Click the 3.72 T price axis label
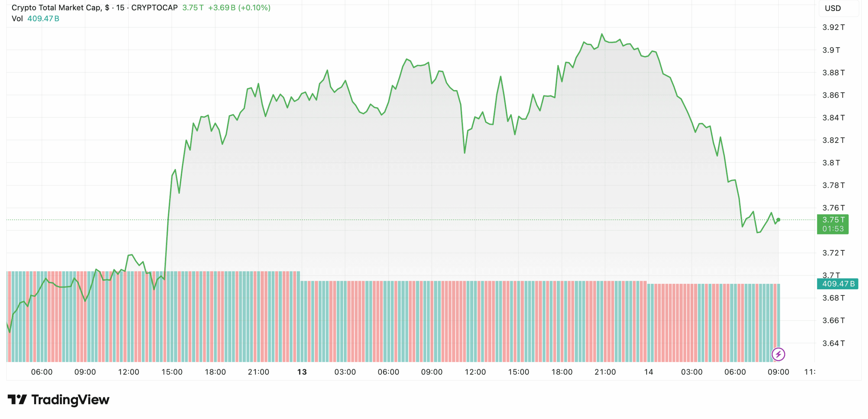Viewport: 868px width, 419px height. [x=833, y=253]
